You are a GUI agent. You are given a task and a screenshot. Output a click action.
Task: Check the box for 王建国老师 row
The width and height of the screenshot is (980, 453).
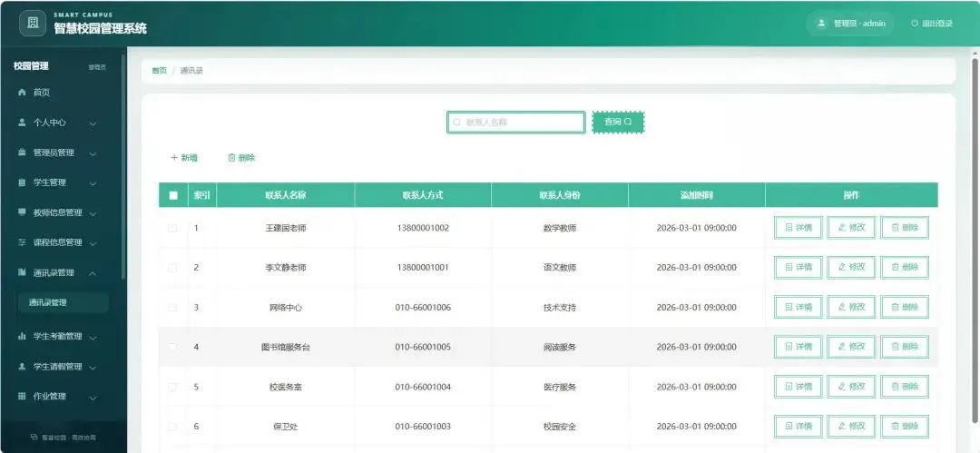[x=172, y=228]
